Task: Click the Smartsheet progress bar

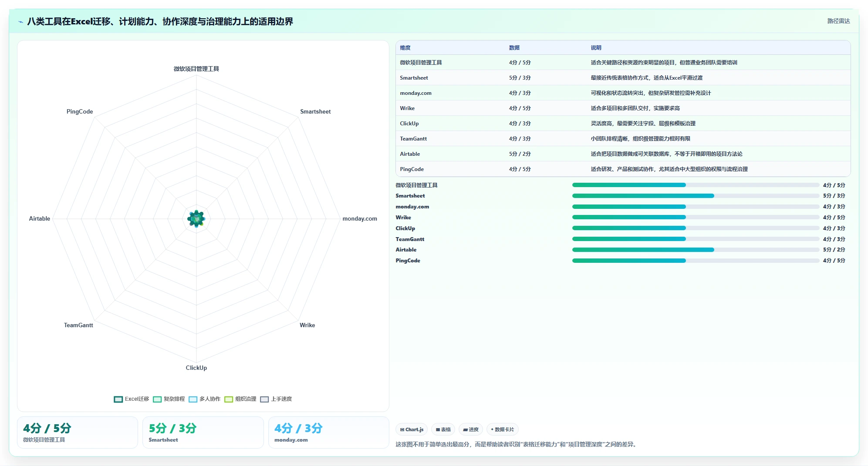Action: coord(696,196)
